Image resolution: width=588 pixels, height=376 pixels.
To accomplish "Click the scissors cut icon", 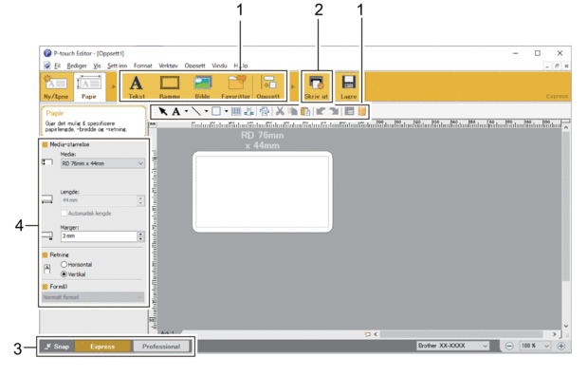I will pos(280,111).
